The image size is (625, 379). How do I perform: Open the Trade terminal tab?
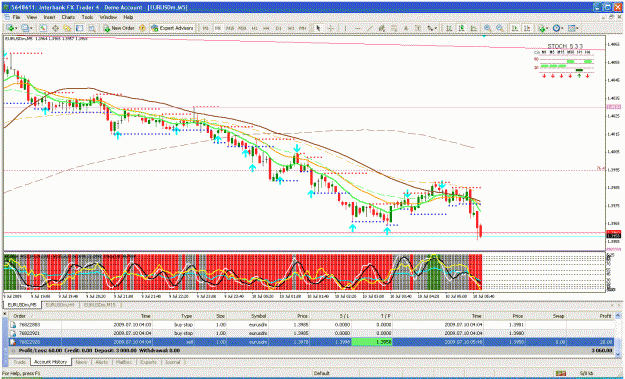[20, 362]
